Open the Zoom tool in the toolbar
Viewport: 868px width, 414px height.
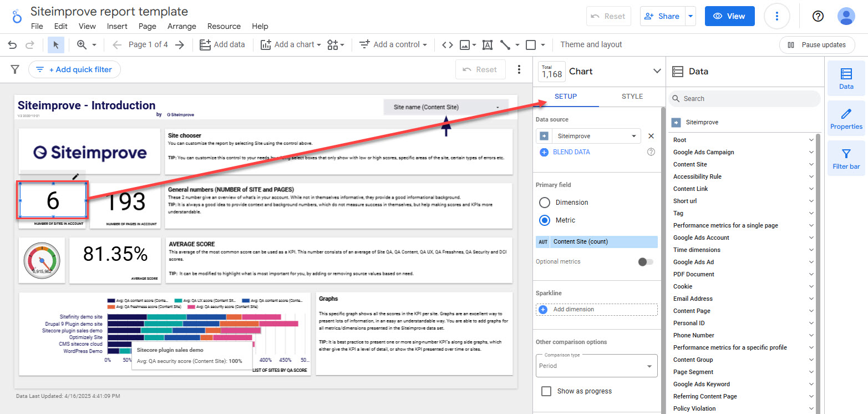(x=82, y=44)
